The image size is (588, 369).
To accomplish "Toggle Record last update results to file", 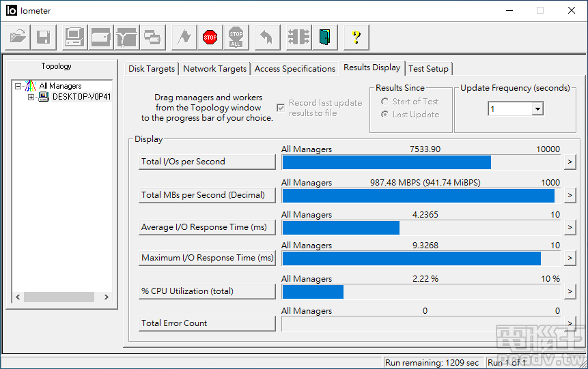I will point(281,108).
